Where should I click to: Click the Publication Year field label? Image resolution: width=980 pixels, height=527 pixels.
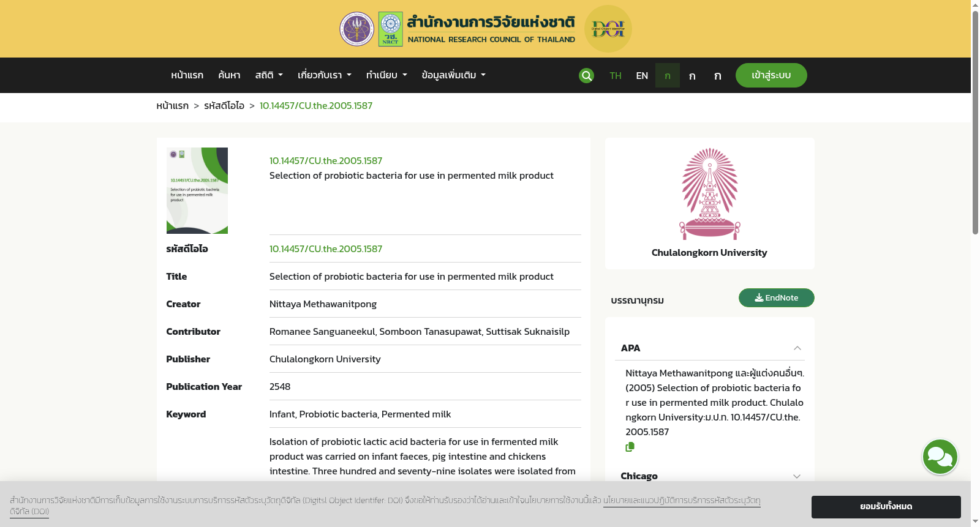(204, 386)
